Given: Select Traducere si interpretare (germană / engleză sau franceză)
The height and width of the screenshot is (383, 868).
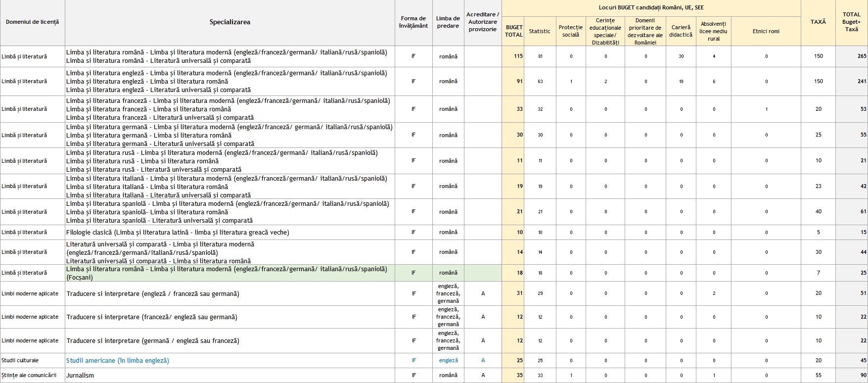Looking at the screenshot, I should (230, 341).
